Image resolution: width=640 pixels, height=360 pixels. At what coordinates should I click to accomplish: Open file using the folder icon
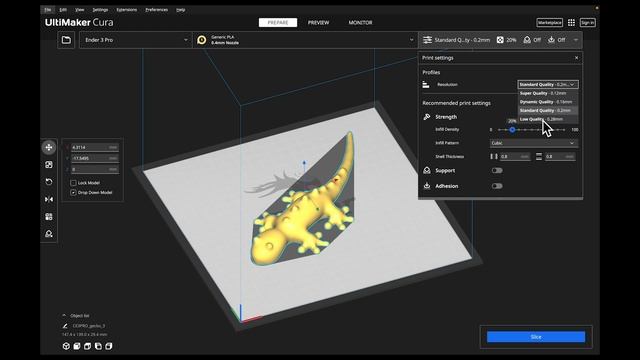[66, 40]
